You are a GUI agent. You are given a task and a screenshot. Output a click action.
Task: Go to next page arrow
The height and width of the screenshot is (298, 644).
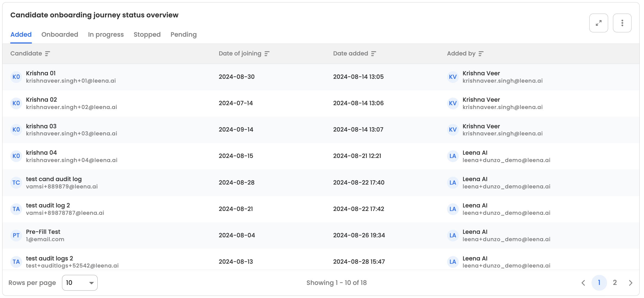(x=630, y=283)
